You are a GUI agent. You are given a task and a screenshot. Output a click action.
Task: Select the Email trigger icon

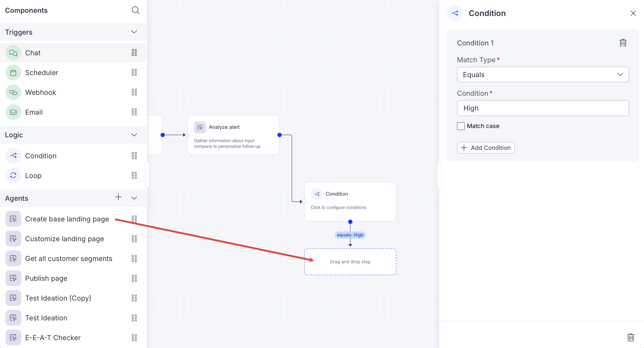pos(13,112)
